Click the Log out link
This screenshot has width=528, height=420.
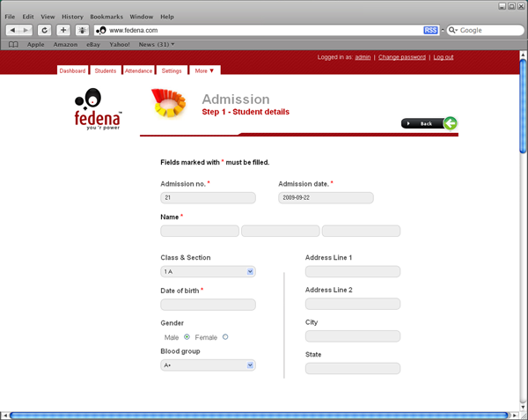[444, 57]
